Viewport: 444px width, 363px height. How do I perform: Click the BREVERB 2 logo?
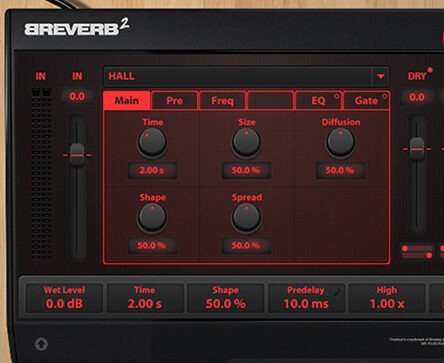click(x=77, y=28)
